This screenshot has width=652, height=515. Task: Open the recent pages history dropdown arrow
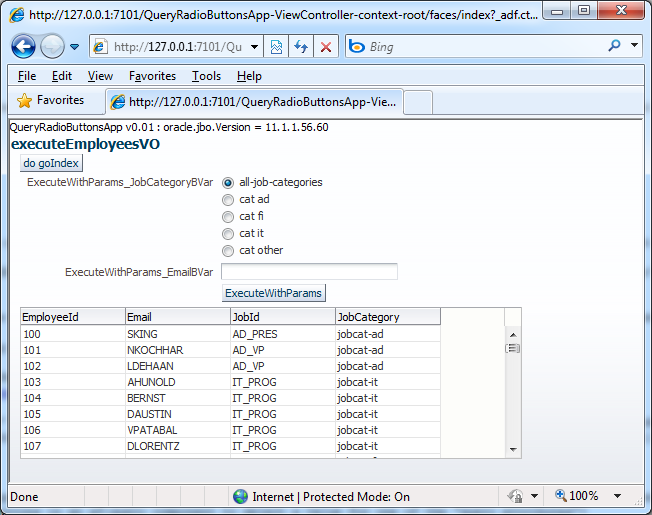coord(74,47)
